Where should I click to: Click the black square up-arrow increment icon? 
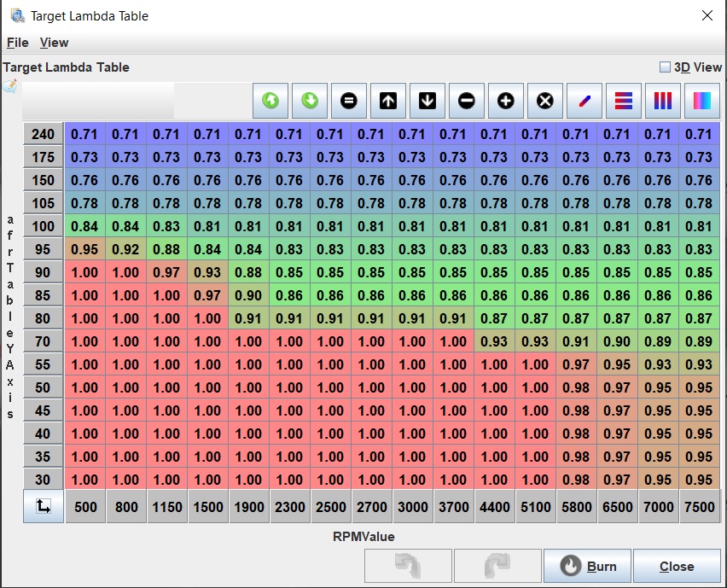[387, 101]
